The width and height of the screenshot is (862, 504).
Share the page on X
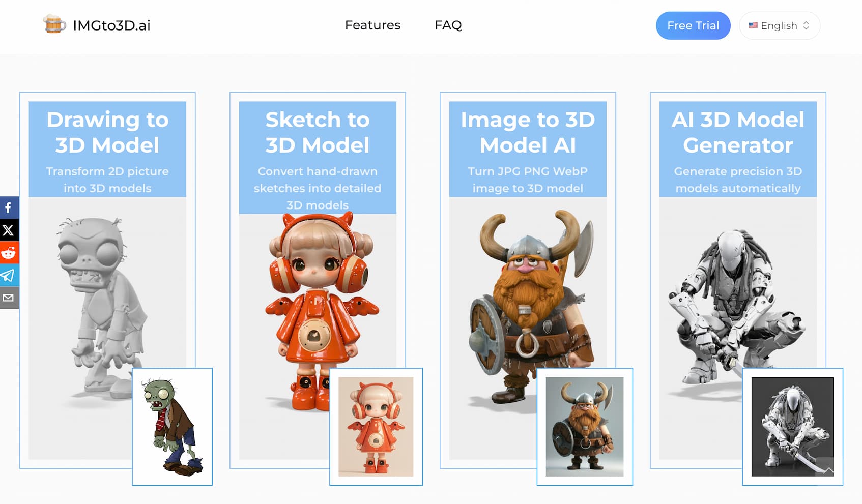9,230
